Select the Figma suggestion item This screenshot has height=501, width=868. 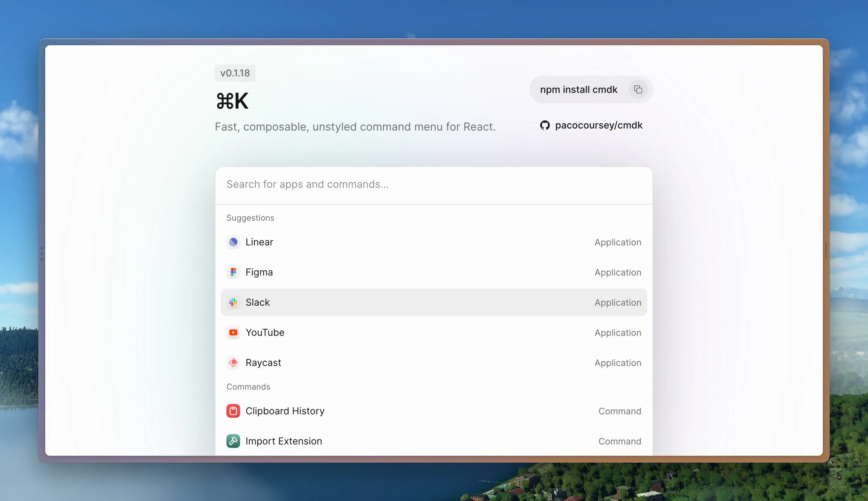[433, 272]
